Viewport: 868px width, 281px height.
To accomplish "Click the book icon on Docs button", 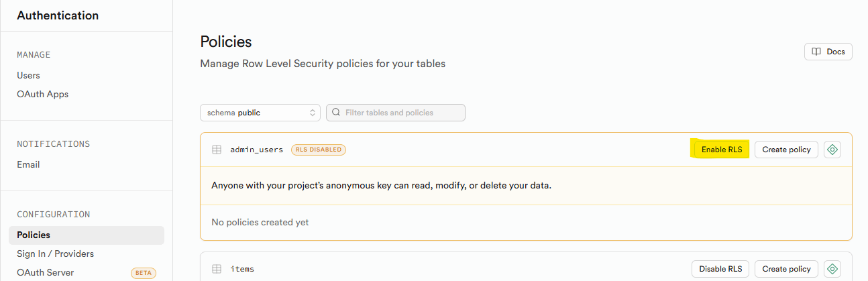I will point(816,52).
